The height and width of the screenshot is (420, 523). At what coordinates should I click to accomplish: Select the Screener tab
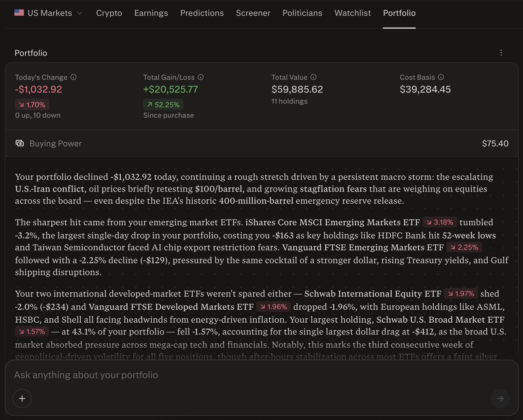pos(253,13)
